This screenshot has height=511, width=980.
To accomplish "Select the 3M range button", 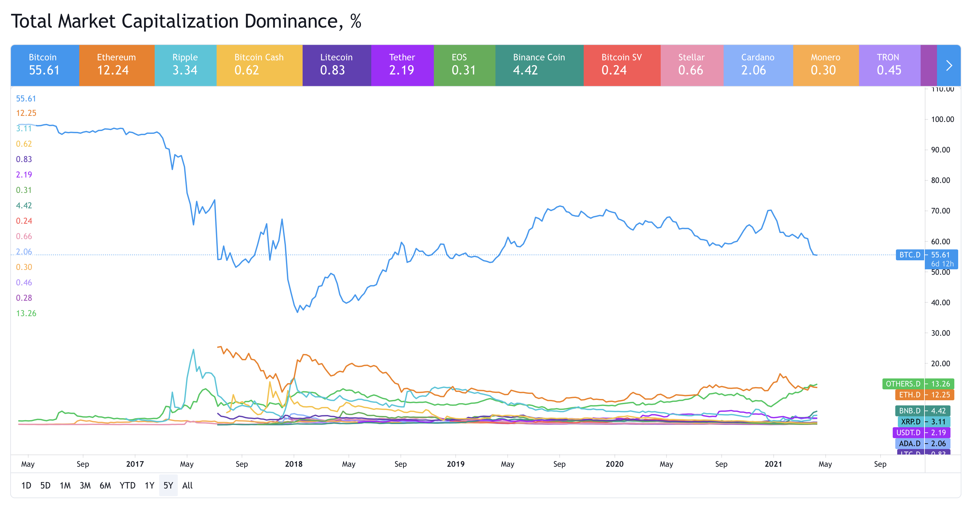I will pos(85,486).
